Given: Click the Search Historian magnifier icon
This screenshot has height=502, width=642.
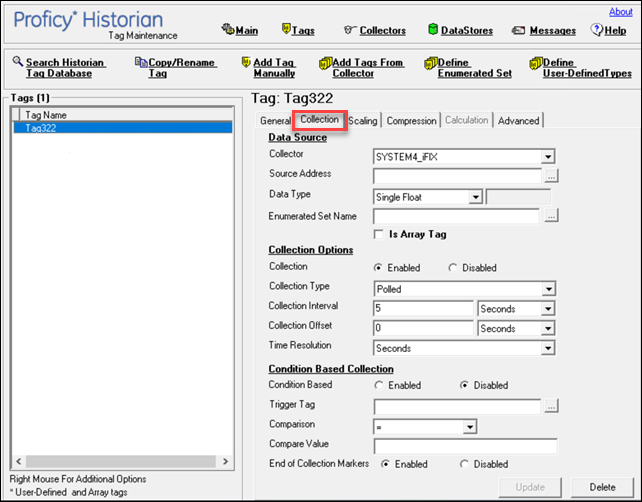Looking at the screenshot, I should coord(17,61).
